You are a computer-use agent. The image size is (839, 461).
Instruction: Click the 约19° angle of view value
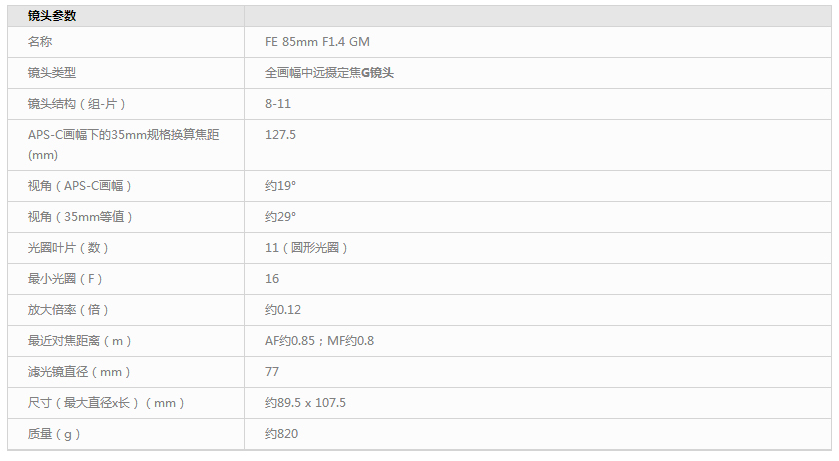pos(280,186)
